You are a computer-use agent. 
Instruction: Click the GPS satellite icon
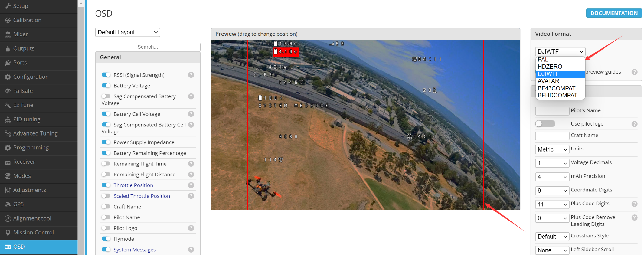point(8,204)
